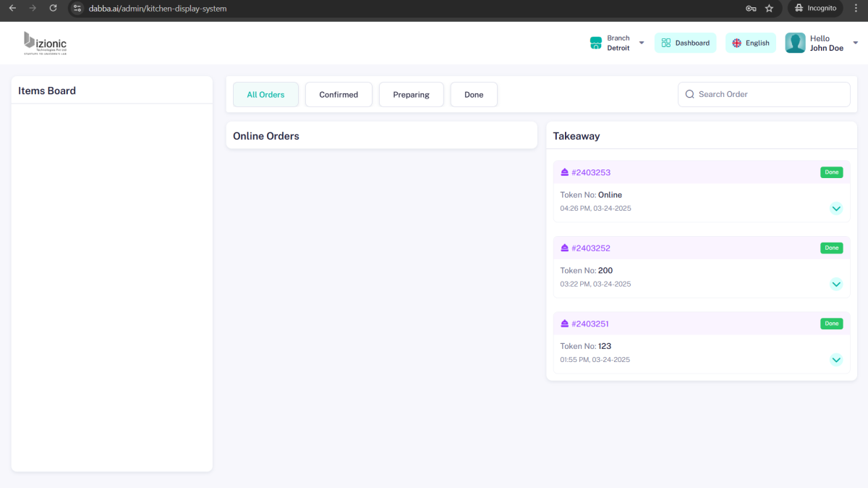Click the John Doe avatar picture

pos(795,43)
